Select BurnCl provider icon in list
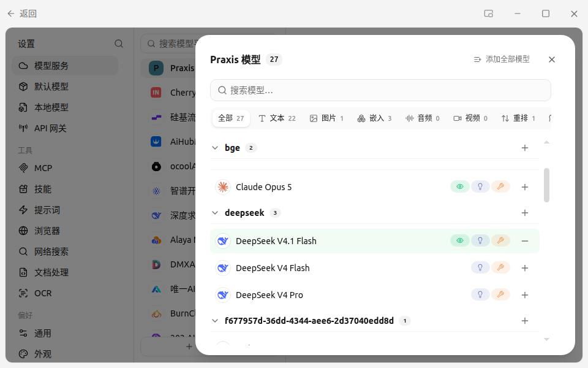The width and height of the screenshot is (588, 368). 156,313
